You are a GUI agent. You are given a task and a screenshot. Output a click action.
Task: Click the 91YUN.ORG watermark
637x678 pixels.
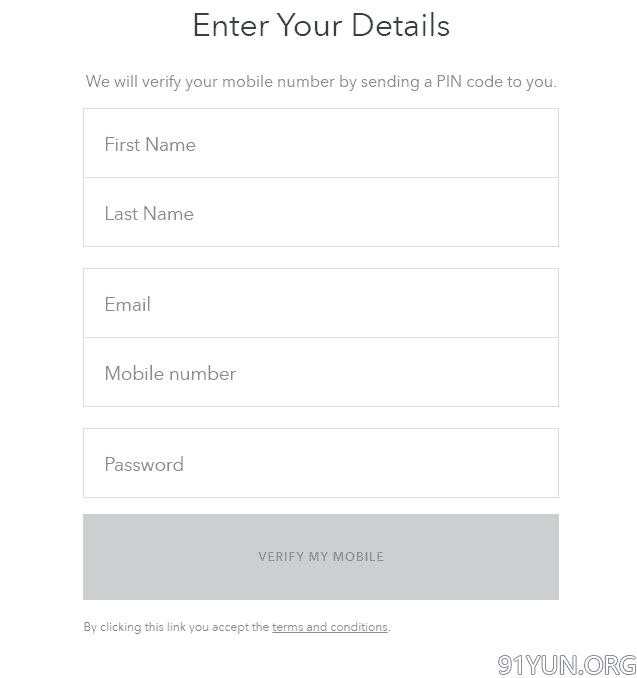click(566, 664)
